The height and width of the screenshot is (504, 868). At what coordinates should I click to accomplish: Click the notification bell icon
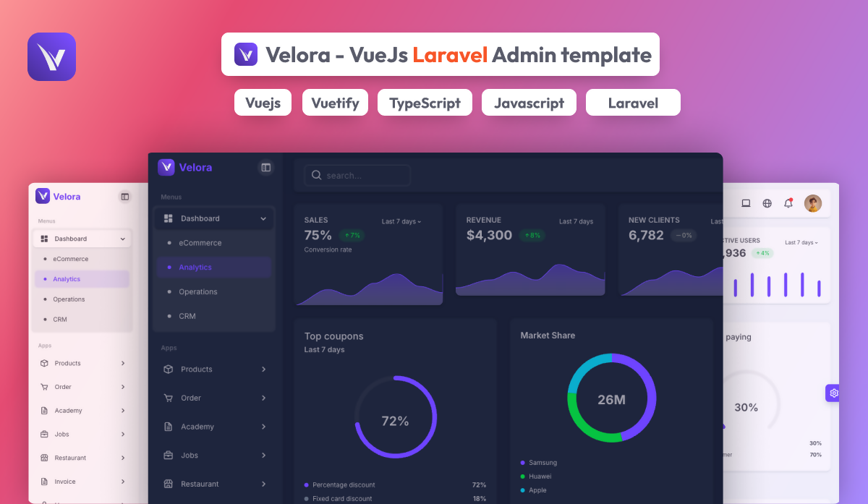[x=788, y=203]
